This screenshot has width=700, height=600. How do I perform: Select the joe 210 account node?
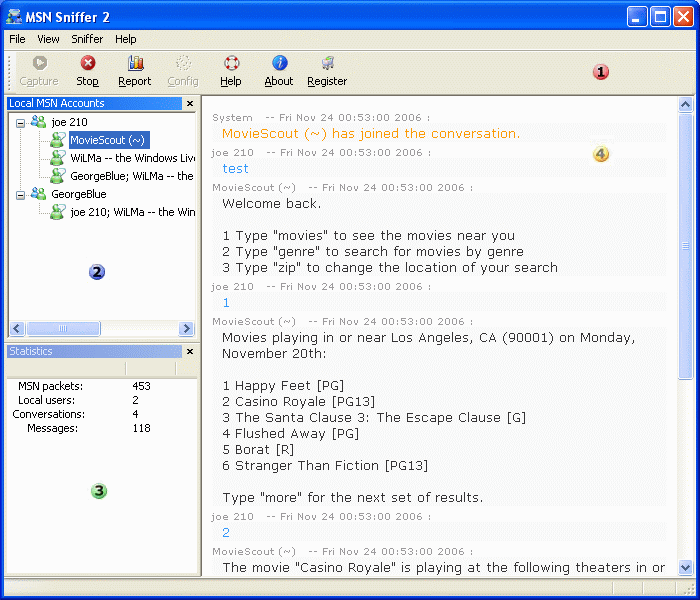[x=69, y=122]
